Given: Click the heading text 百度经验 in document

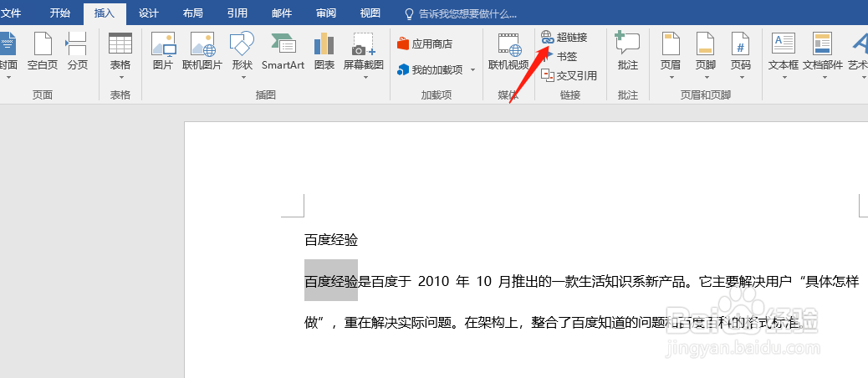Looking at the screenshot, I should 331,240.
